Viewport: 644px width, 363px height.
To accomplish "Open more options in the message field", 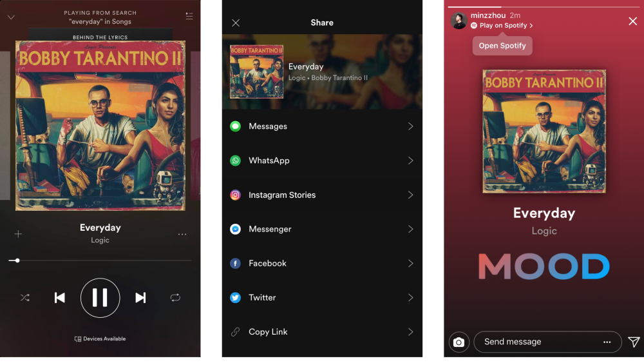I will 607,342.
